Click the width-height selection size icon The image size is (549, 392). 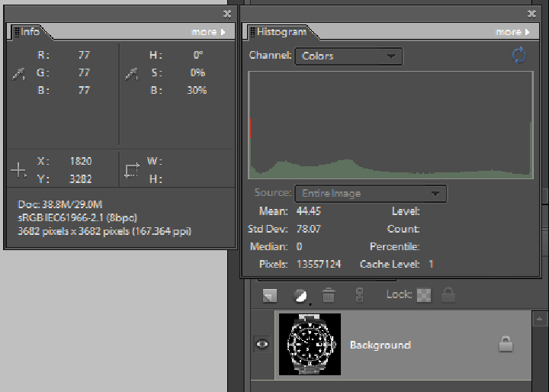click(x=132, y=170)
